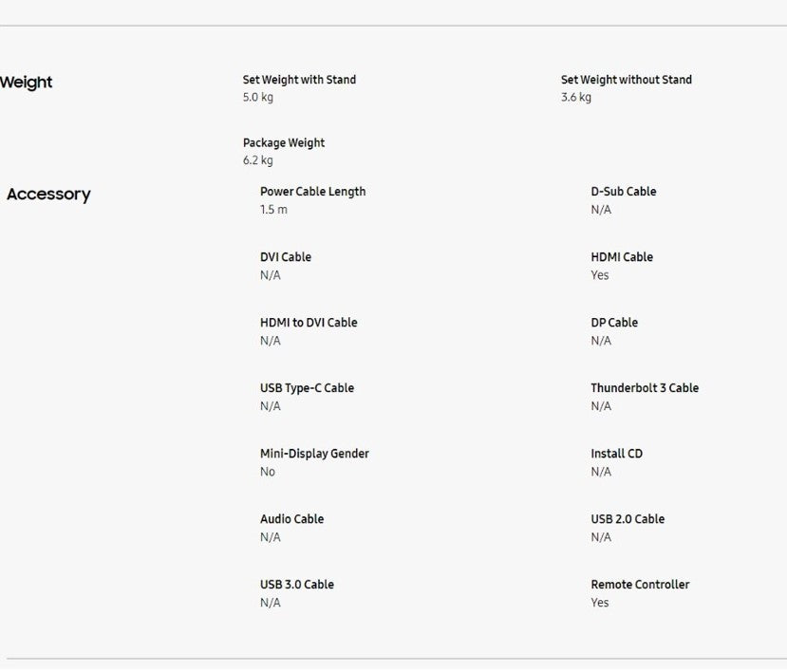Image resolution: width=787 pixels, height=672 pixels.
Task: Click the Power Cable Length label
Action: (312, 192)
